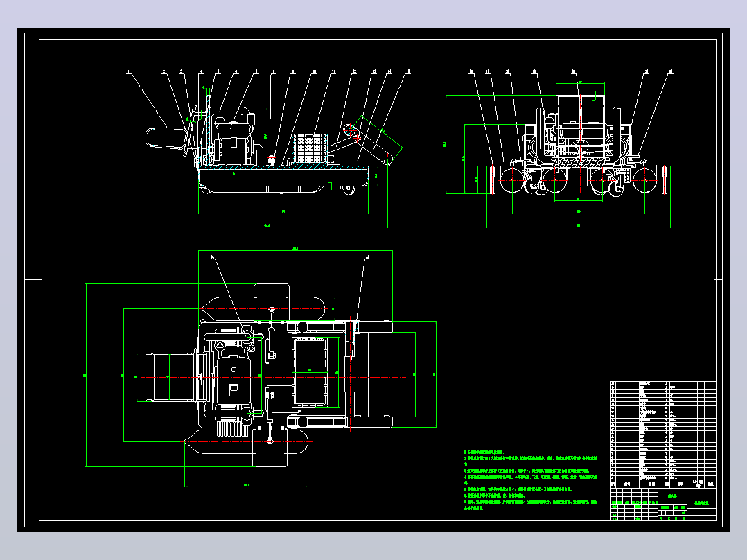This screenshot has height=560, width=747.
Task: Click part callout number 12 above the side view
Action: [355, 72]
